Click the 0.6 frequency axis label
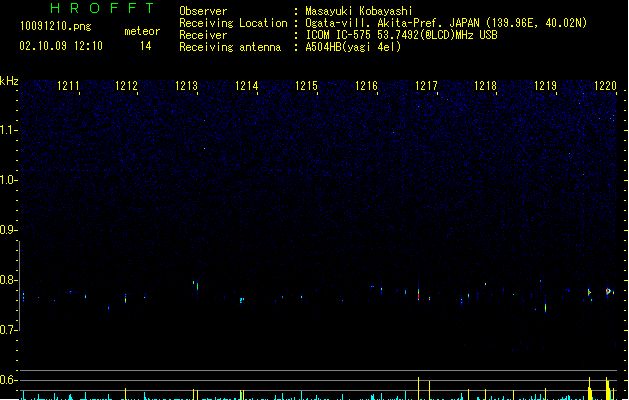 8,380
